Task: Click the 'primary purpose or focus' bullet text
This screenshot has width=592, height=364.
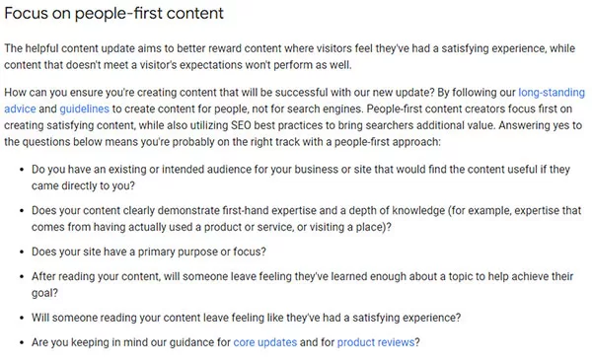Action: click(x=149, y=252)
